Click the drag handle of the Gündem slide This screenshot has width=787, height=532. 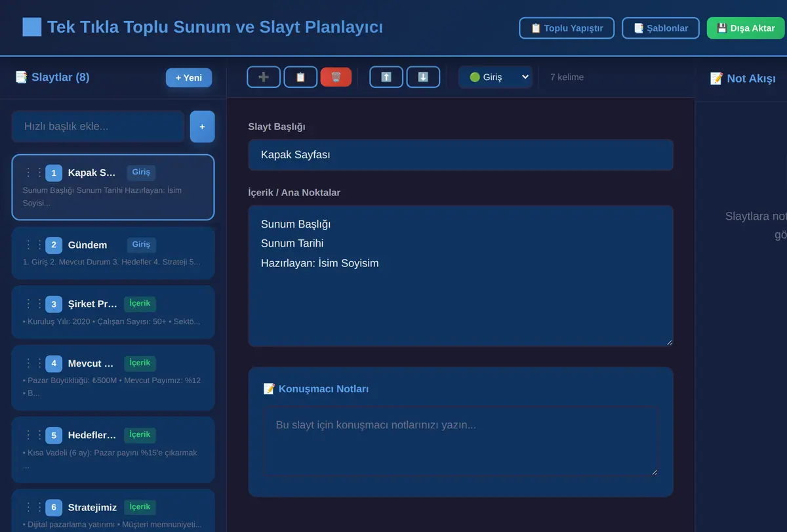tap(33, 245)
